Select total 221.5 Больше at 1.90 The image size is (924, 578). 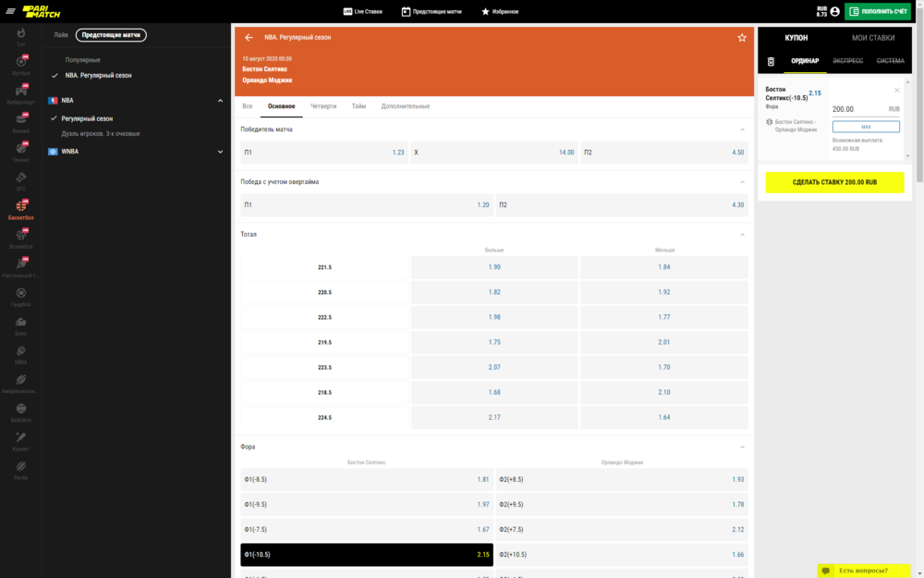[x=493, y=267]
